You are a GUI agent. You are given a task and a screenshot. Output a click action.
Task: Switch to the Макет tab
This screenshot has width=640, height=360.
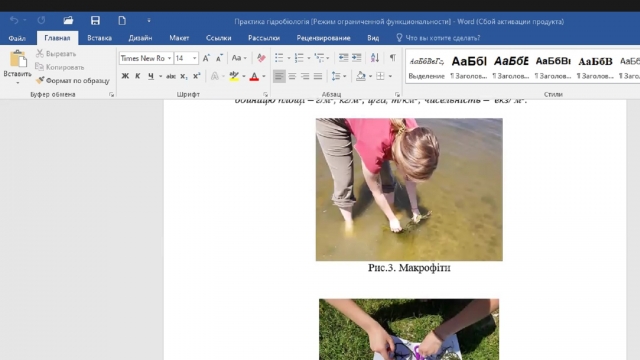179,38
